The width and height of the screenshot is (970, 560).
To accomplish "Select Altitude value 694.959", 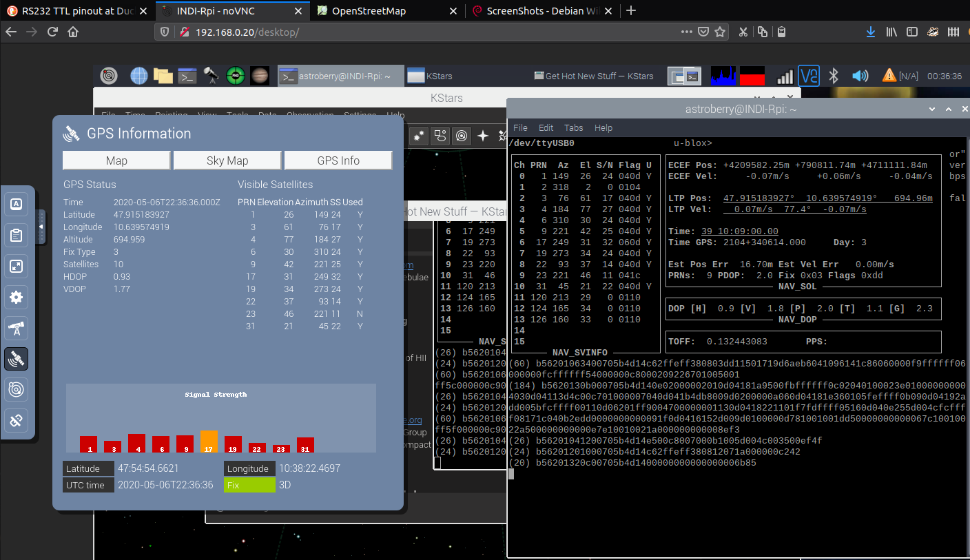I will pyautogui.click(x=129, y=239).
